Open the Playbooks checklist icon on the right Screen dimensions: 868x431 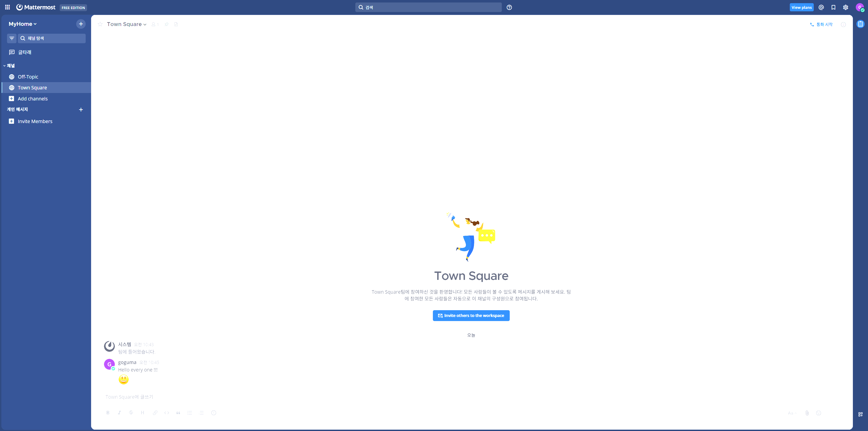[x=860, y=24]
